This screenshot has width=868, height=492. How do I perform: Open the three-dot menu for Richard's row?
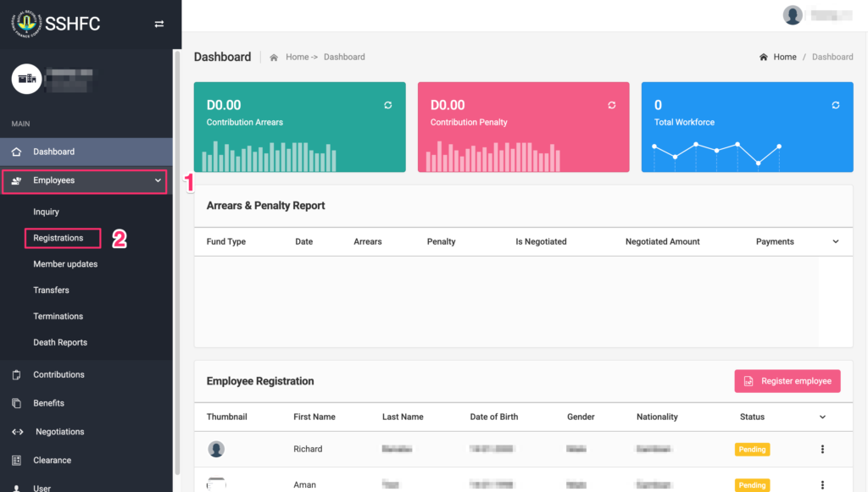coord(822,450)
